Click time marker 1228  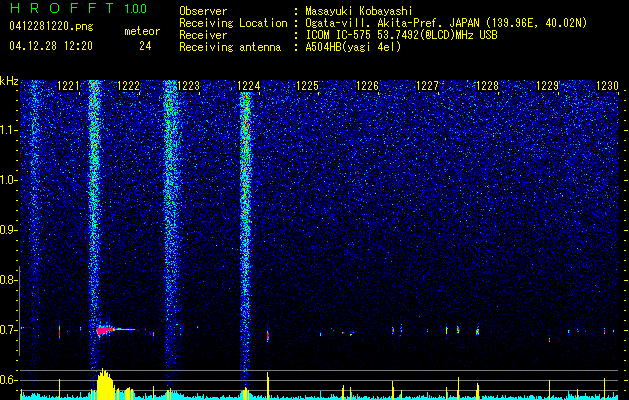(487, 86)
